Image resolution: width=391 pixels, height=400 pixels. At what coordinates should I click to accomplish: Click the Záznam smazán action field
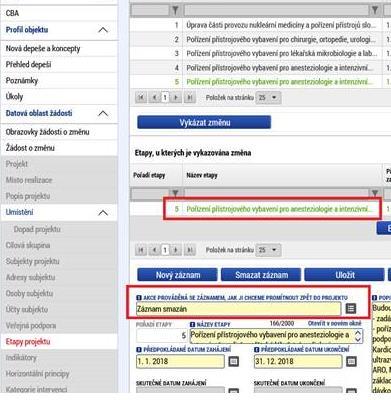pyautogui.click(x=238, y=309)
